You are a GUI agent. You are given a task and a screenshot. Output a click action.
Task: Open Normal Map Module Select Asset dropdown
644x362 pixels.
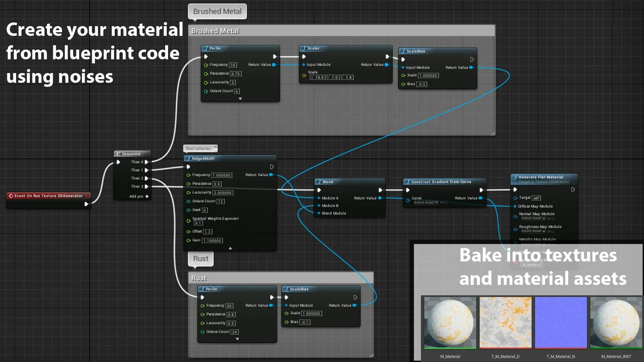tap(533, 219)
